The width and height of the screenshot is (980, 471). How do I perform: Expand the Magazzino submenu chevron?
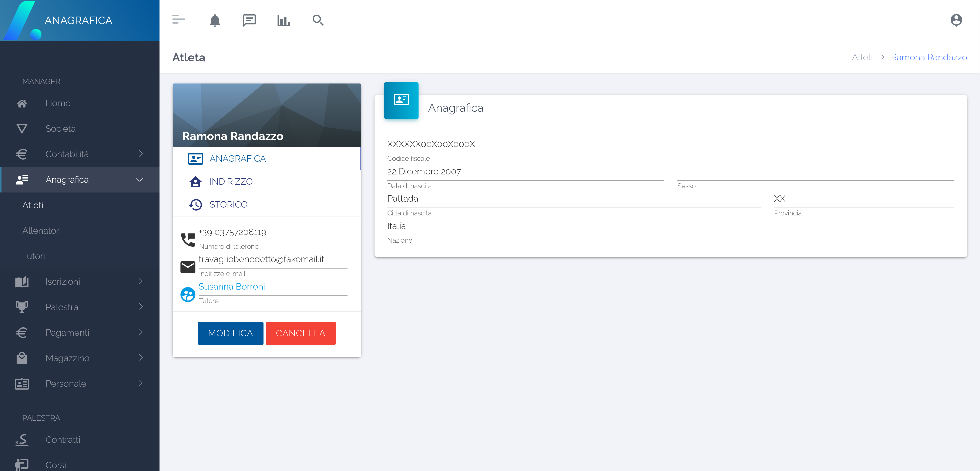pos(141,357)
